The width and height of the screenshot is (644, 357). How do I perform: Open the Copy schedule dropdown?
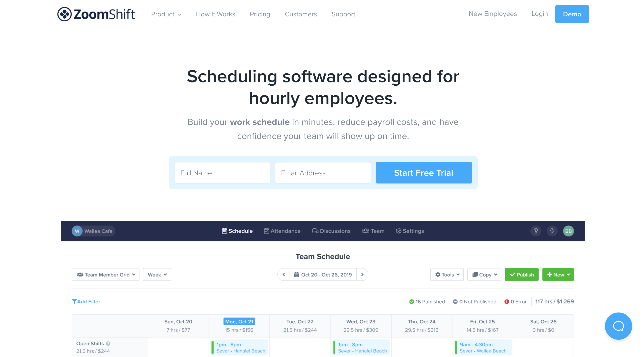tap(484, 274)
